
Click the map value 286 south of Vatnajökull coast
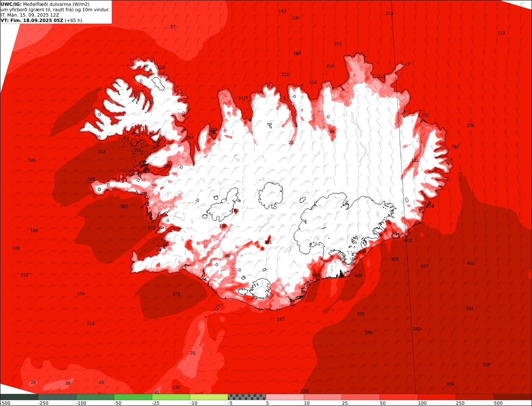(369, 333)
